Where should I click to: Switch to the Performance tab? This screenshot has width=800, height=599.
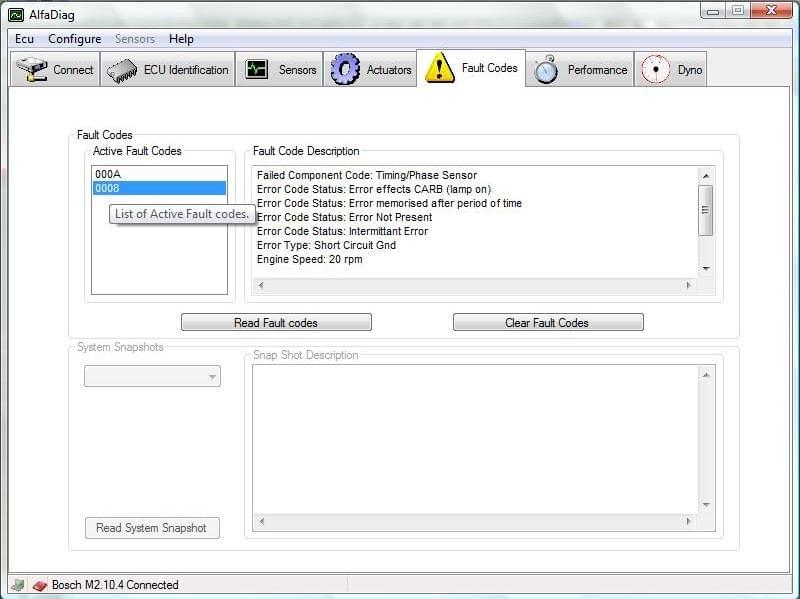pos(580,69)
